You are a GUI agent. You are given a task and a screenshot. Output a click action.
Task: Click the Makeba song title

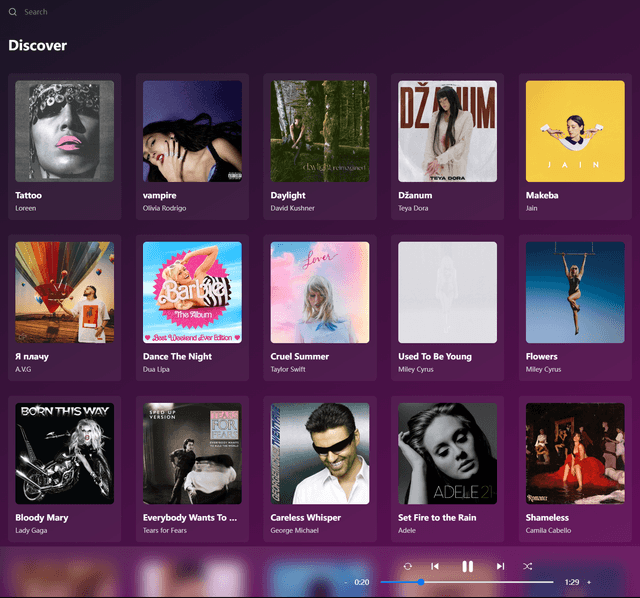[542, 195]
